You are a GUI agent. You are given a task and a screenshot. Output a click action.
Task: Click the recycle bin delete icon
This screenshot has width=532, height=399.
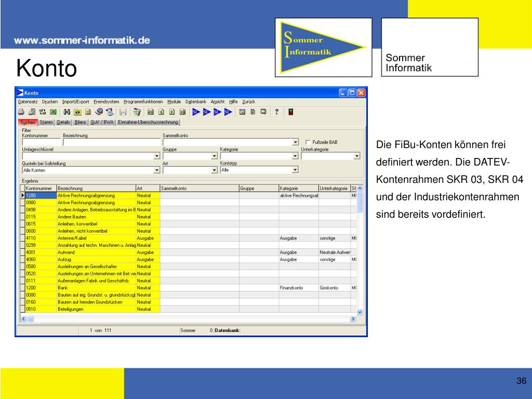pos(137,112)
